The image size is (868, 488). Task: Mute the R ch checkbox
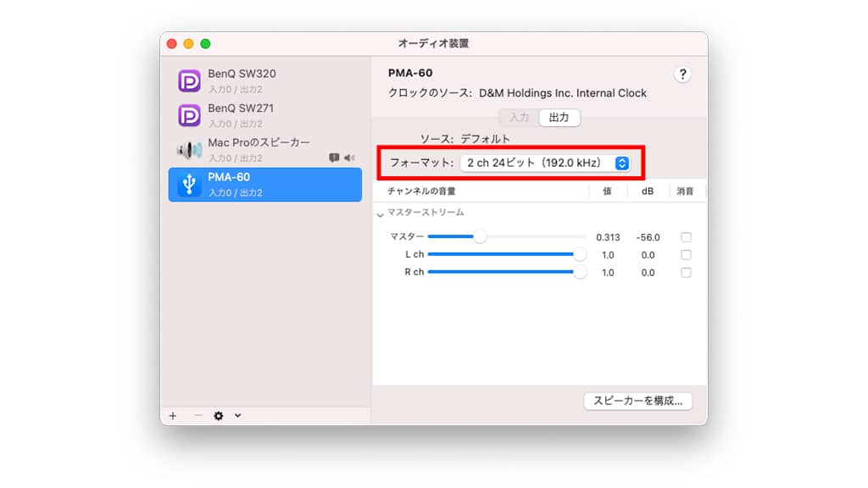click(686, 273)
